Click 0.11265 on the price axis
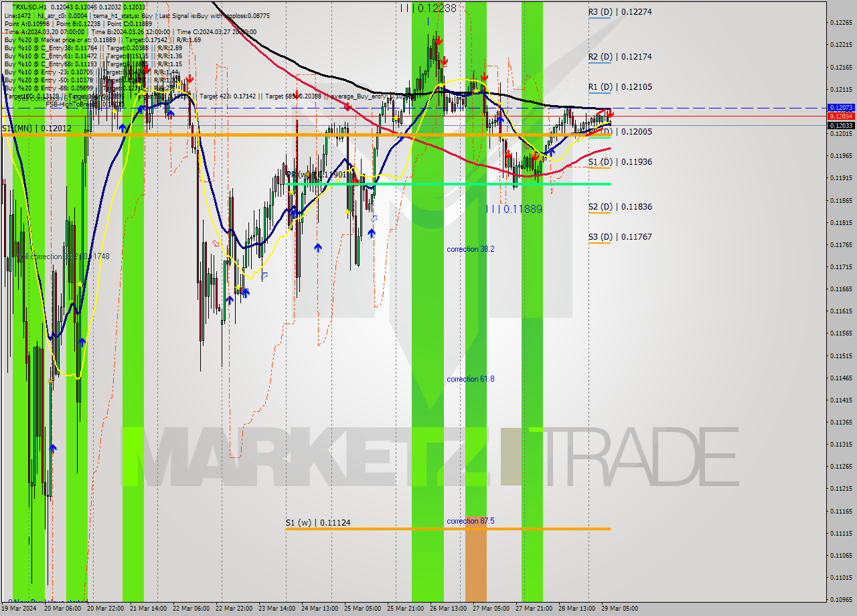The image size is (857, 616). 840,467
